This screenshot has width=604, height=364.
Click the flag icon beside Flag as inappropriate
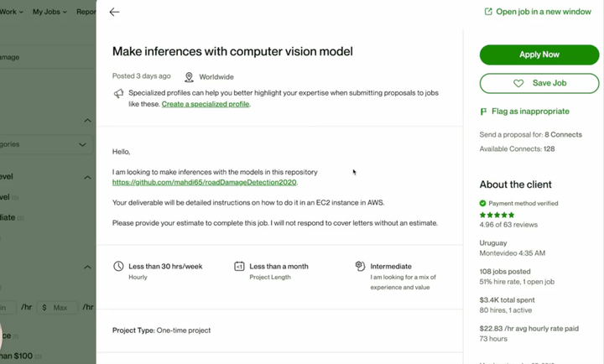483,112
